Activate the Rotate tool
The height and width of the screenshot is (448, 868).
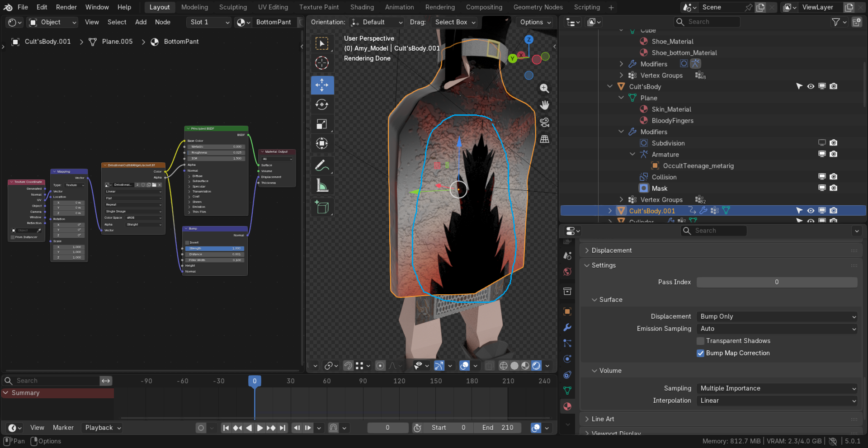322,104
